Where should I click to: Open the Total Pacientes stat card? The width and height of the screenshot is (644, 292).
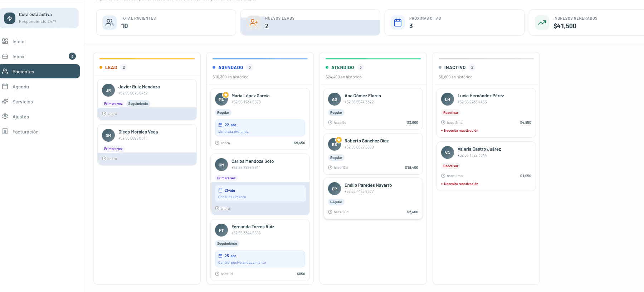pos(166,23)
